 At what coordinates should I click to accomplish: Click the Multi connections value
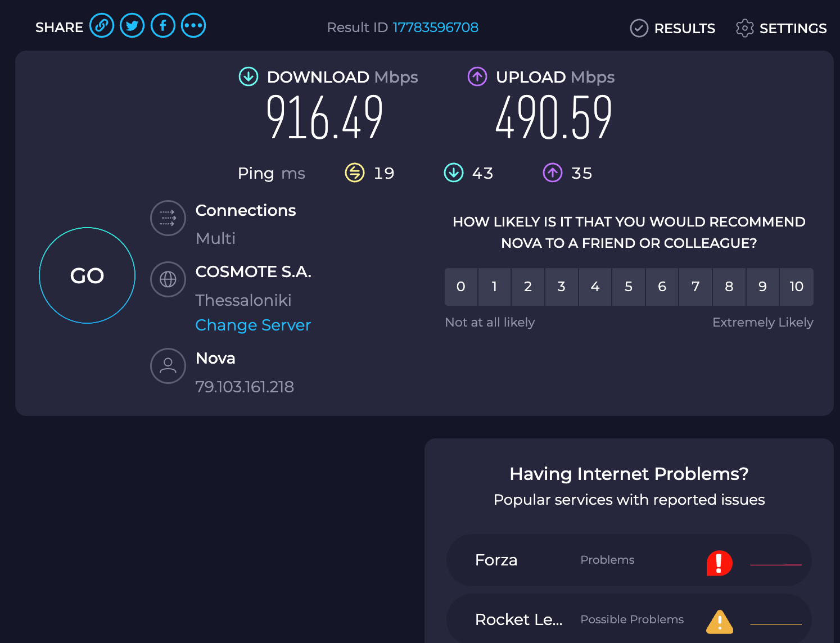coord(215,238)
